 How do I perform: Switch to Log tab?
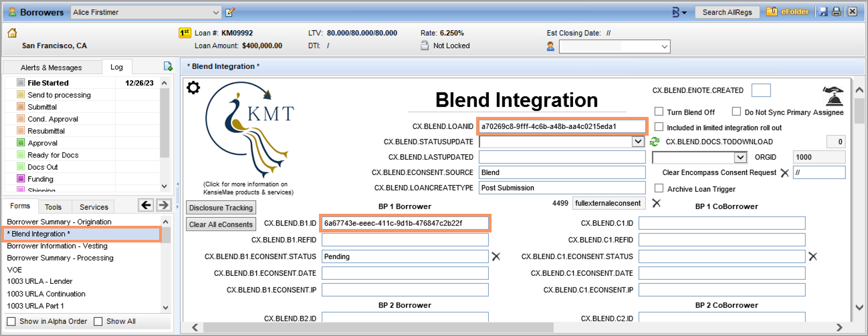point(117,67)
